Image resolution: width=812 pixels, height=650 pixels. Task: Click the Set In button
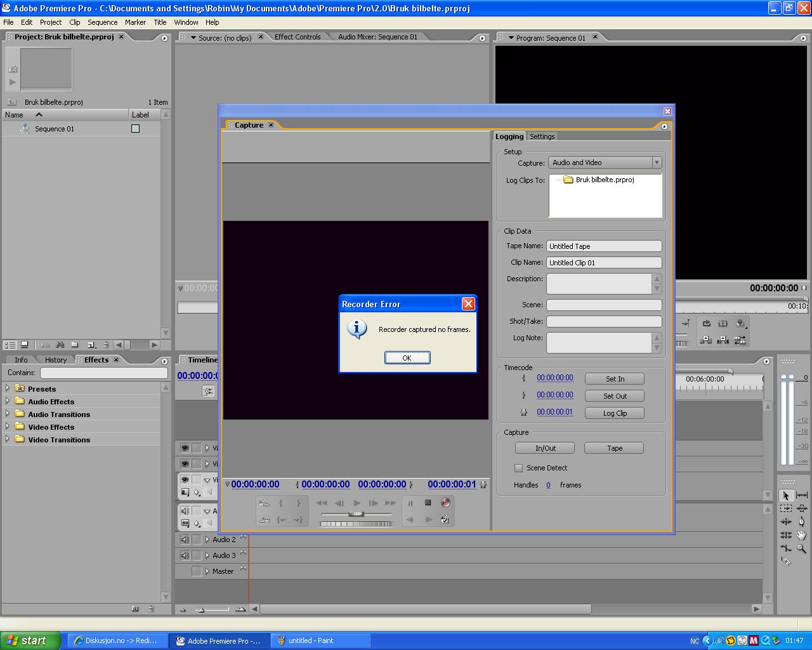point(615,379)
